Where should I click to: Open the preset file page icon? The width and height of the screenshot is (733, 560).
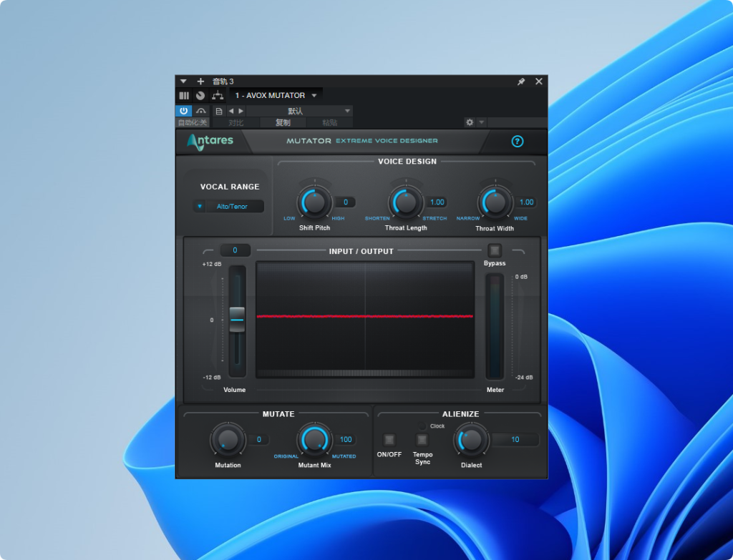coord(219,111)
